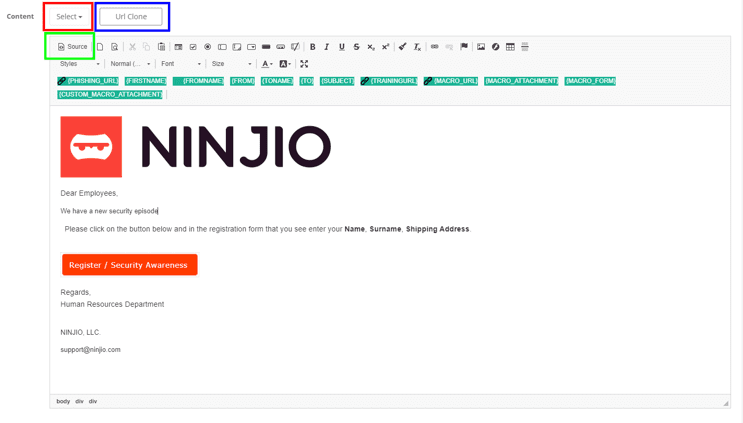Toggle subscript formatting
The width and height of the screenshot is (743, 423).
[x=371, y=46]
